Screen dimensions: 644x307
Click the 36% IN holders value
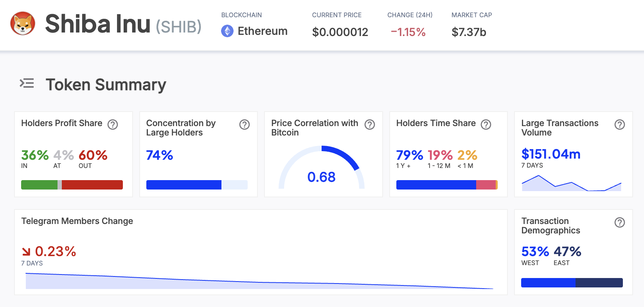coord(35,155)
